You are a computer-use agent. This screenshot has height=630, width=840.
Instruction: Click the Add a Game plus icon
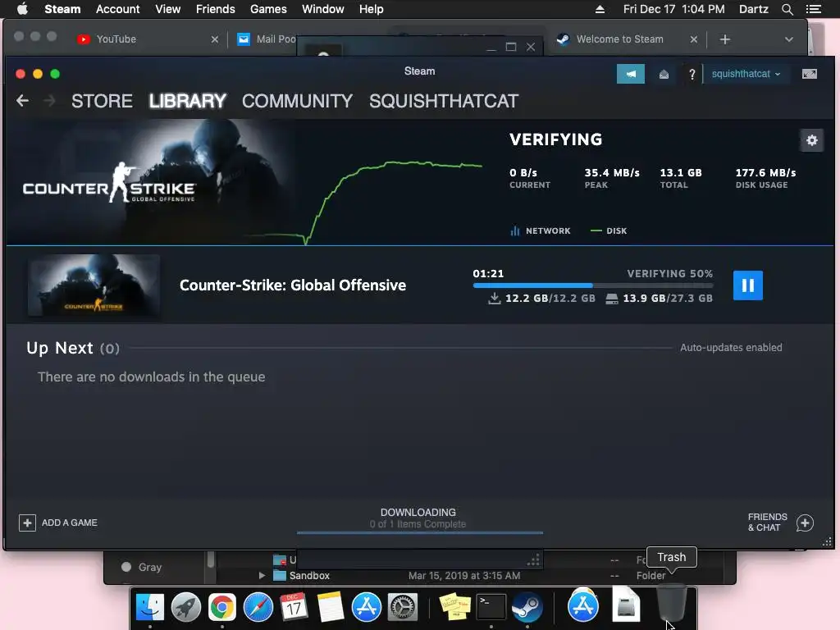pos(27,523)
